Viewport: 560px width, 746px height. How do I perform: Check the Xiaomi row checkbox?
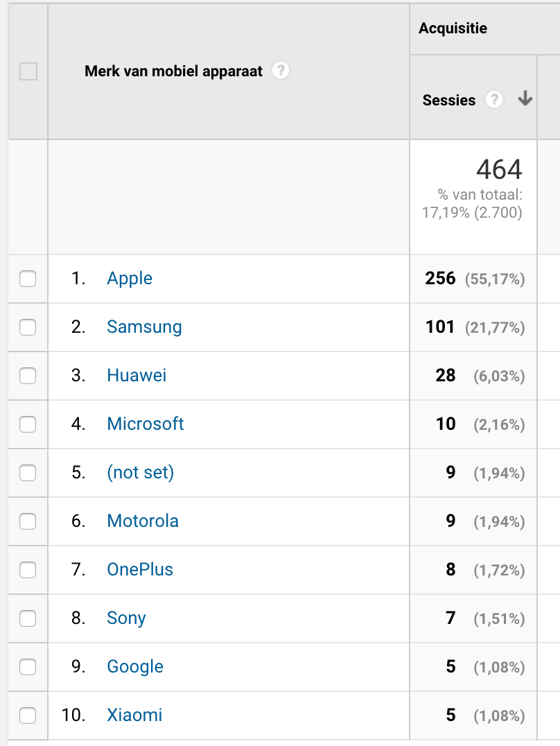coord(28,715)
